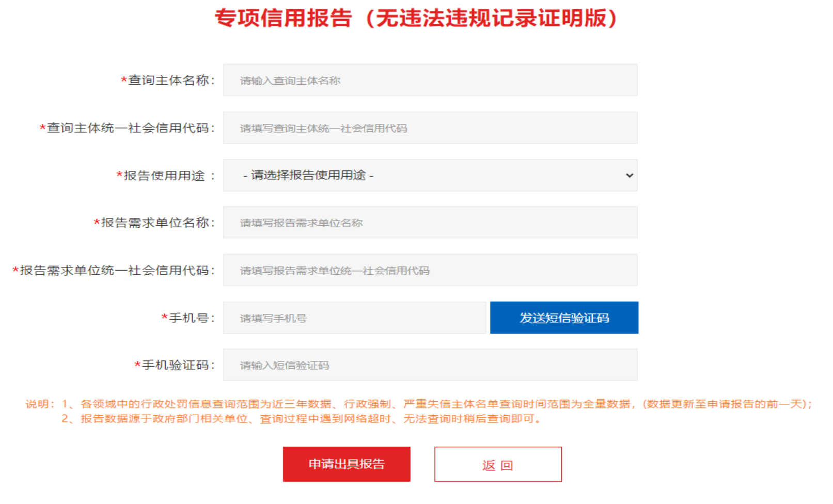Open the 请选择报告使用用途 dropdown
Screen dimensions: 833x504
(430, 176)
